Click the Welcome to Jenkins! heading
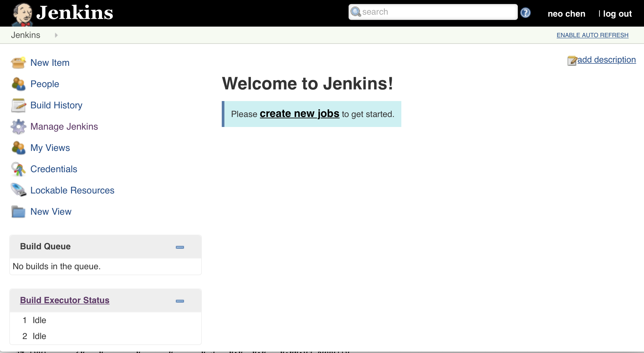The image size is (644, 353). pos(307,83)
